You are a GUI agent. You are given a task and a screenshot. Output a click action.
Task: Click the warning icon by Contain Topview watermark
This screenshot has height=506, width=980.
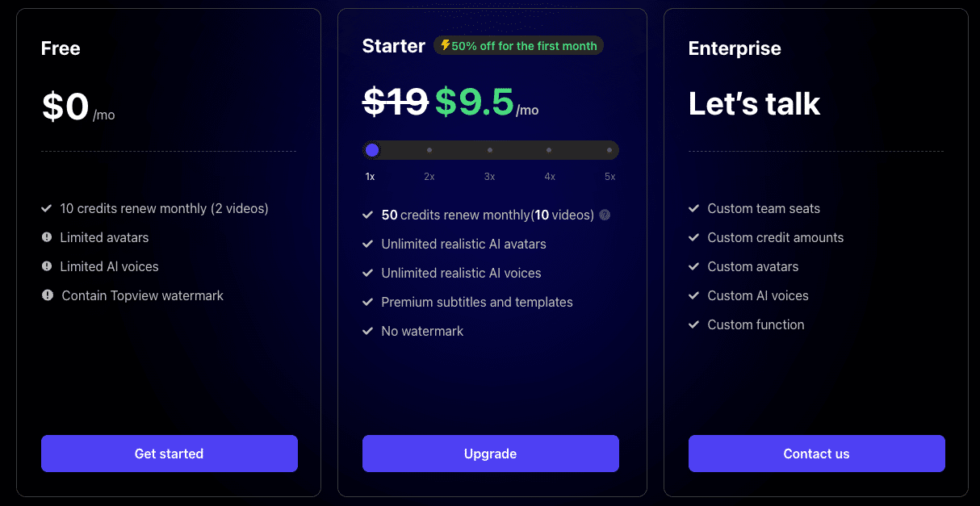tap(47, 295)
